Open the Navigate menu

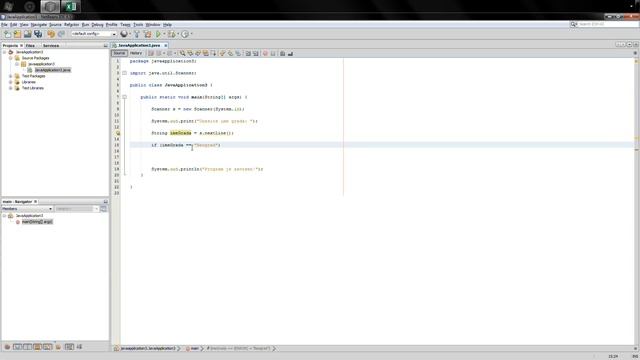tap(39, 25)
